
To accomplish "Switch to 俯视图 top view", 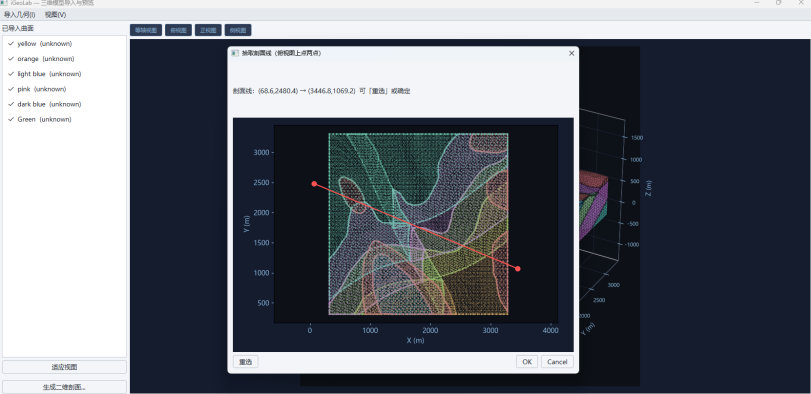I will [178, 30].
